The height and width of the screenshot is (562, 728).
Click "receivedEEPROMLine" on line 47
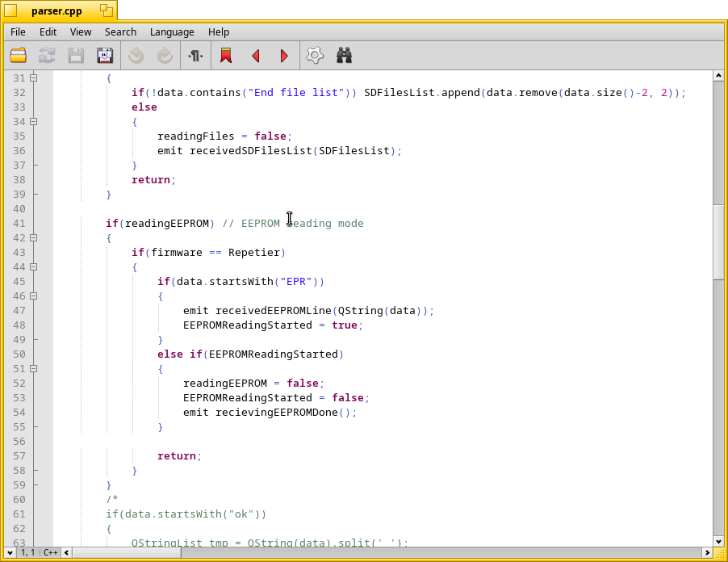(274, 310)
